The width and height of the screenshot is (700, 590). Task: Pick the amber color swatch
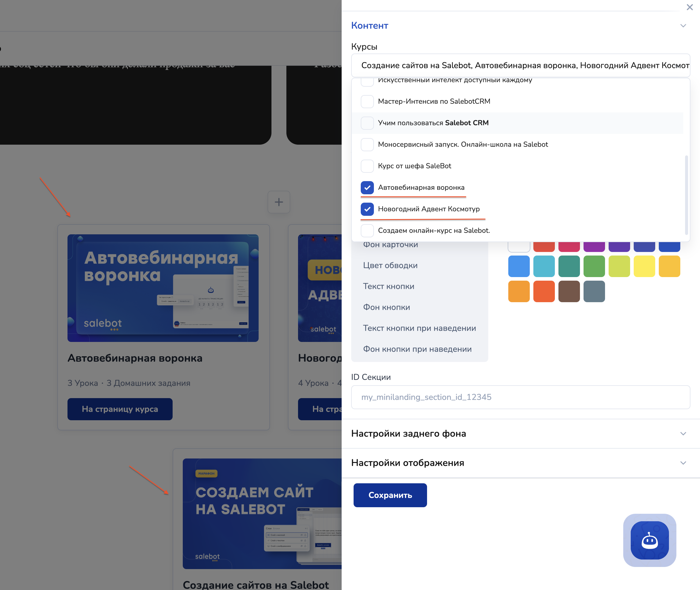[x=669, y=266]
